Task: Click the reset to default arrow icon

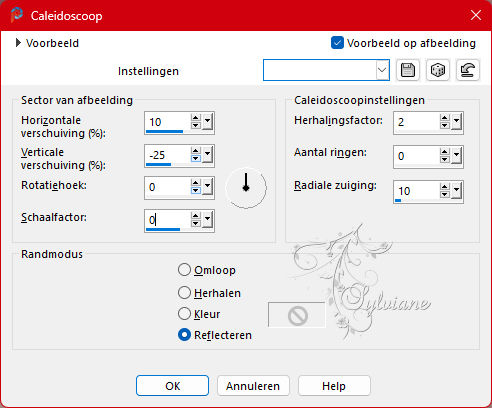Action: point(468,70)
